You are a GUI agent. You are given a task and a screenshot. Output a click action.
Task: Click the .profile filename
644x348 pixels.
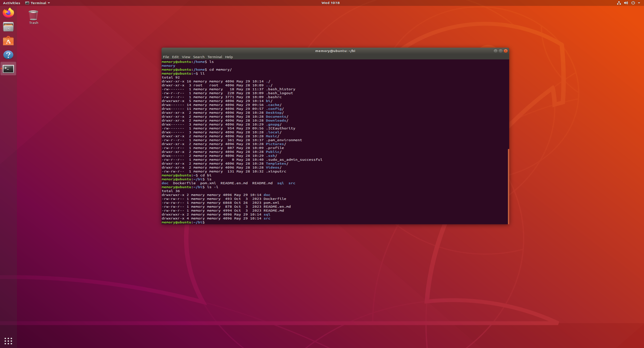point(275,148)
